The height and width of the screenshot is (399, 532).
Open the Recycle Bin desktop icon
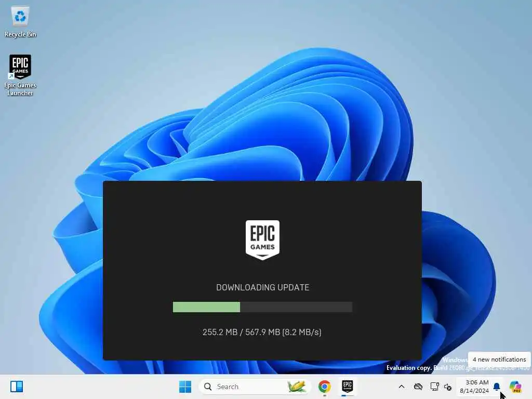20,21
